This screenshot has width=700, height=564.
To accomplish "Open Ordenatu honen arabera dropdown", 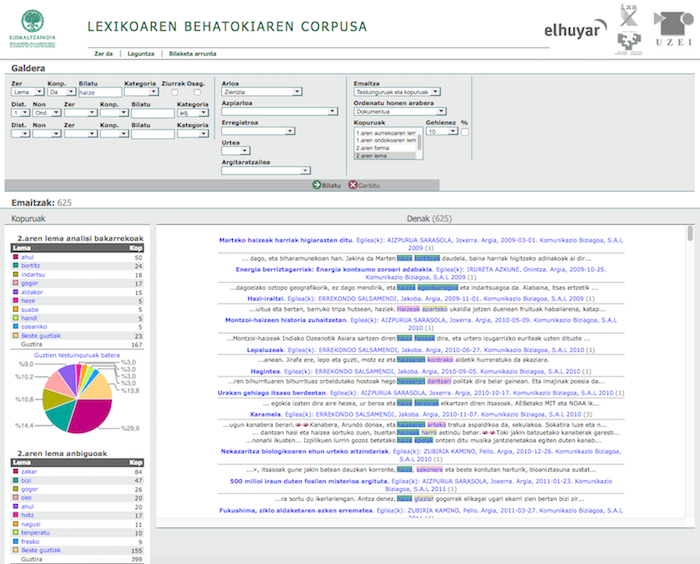I will tap(400, 112).
